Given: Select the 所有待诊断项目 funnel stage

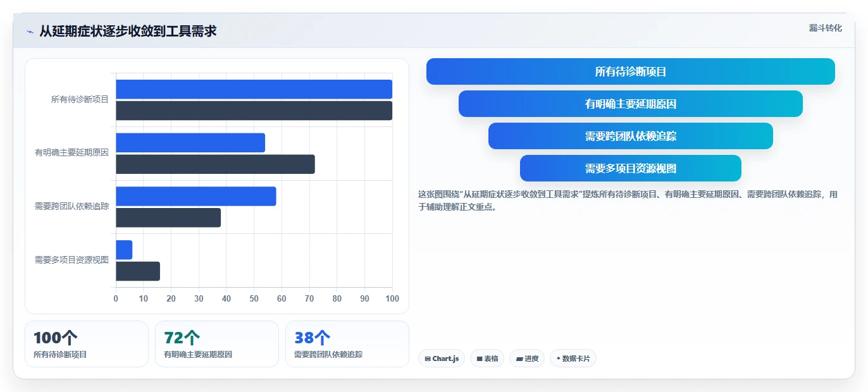Looking at the screenshot, I should coord(630,71).
